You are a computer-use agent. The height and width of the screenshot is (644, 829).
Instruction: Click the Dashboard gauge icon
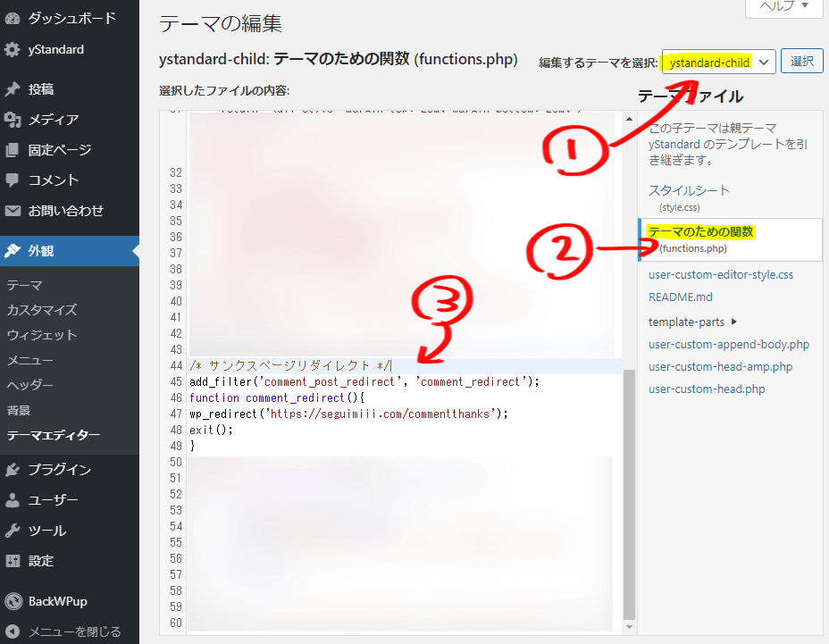tap(13, 19)
